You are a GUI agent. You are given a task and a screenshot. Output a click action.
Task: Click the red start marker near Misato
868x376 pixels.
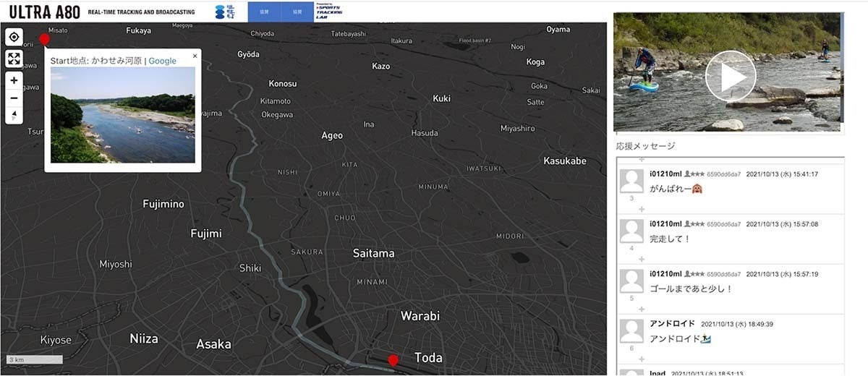click(x=44, y=39)
